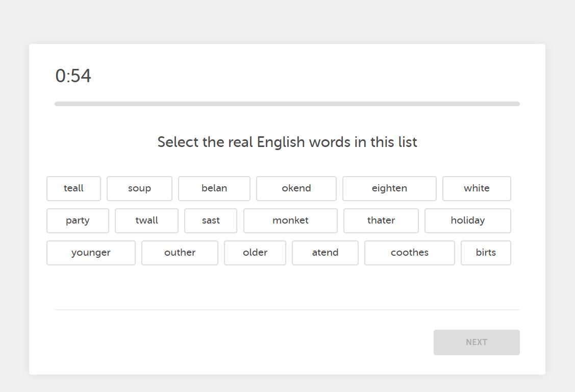Click the 'teall' word tile

pyautogui.click(x=73, y=188)
